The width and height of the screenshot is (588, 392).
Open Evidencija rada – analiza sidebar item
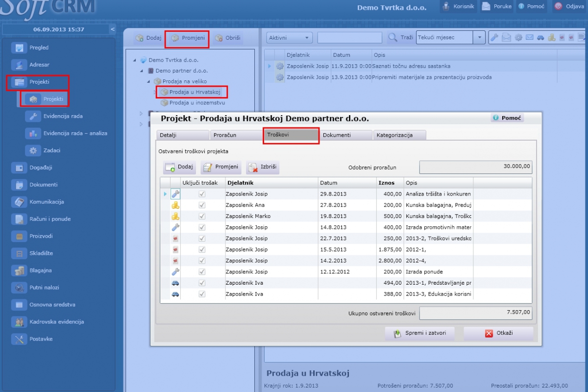point(75,133)
